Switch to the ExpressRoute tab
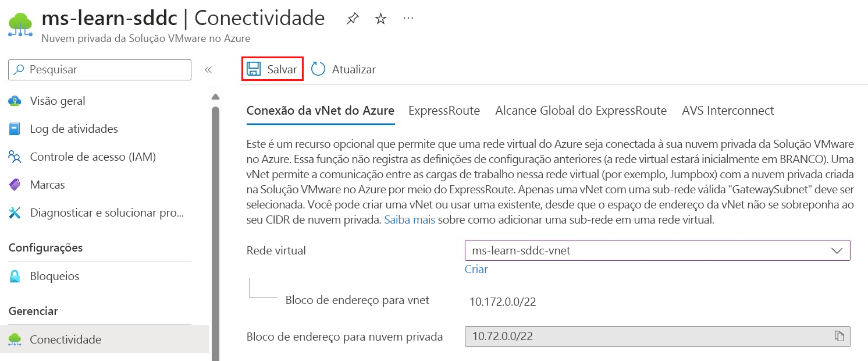Viewport: 868px width, 361px height. (x=444, y=110)
